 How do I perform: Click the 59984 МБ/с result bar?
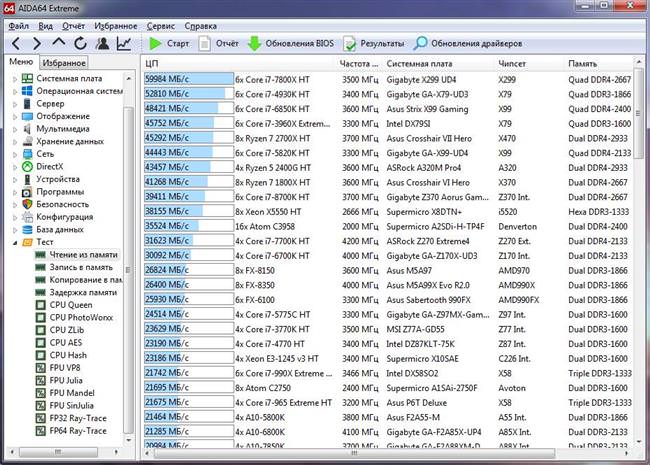coord(189,79)
